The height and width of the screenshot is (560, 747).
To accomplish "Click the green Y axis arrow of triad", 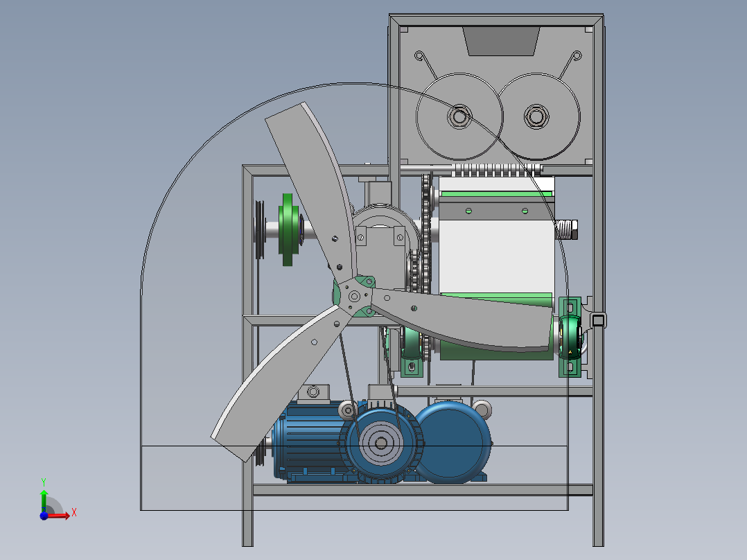I will [x=44, y=500].
